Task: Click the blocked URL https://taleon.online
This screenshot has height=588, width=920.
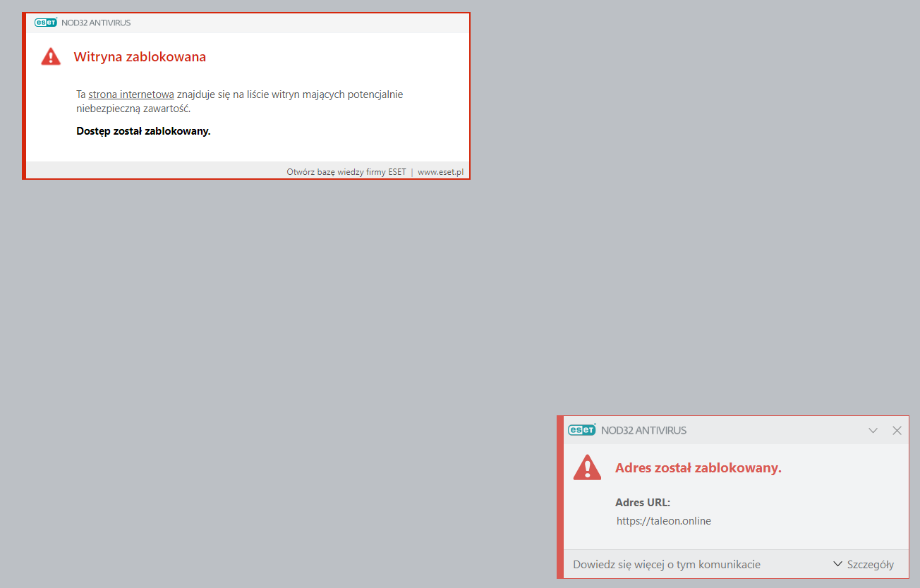Action: point(663,521)
